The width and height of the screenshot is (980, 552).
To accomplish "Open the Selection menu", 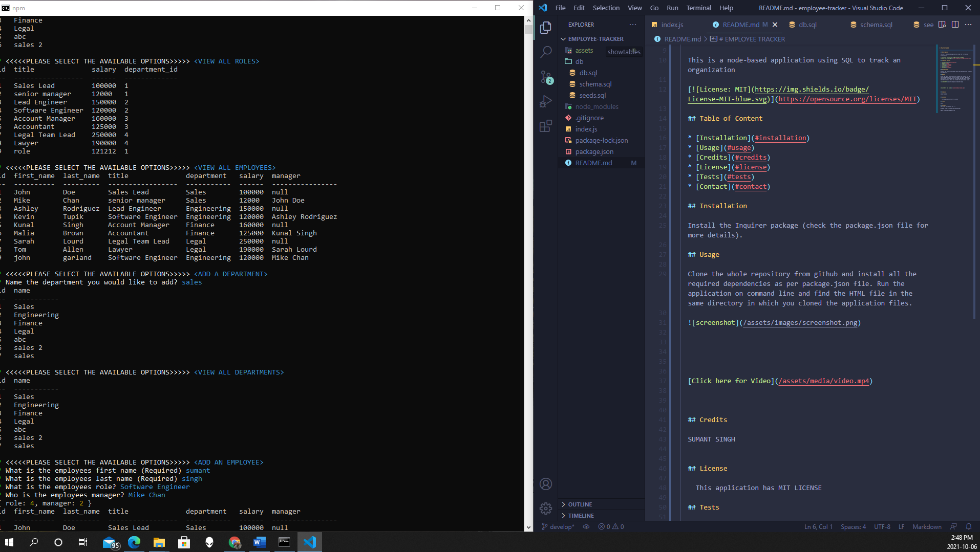I will pyautogui.click(x=606, y=8).
